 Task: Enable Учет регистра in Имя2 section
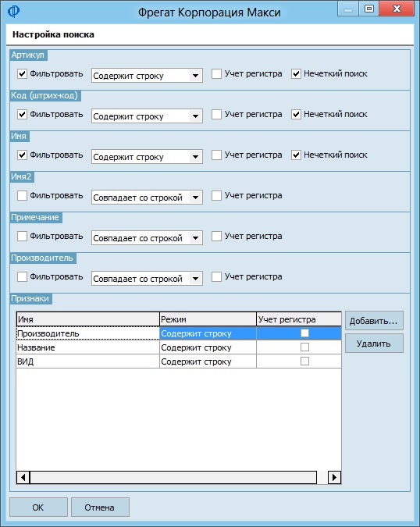217,196
